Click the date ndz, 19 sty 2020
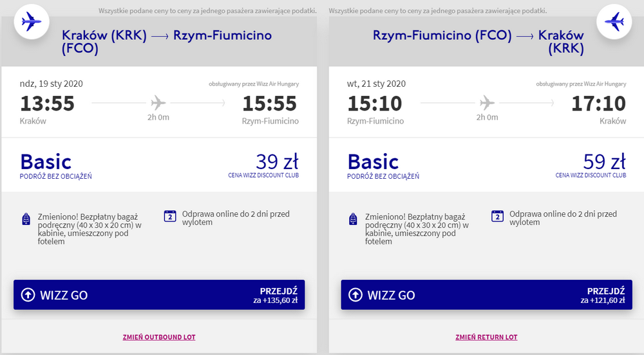Screen dimensions: 644x355 (52, 84)
